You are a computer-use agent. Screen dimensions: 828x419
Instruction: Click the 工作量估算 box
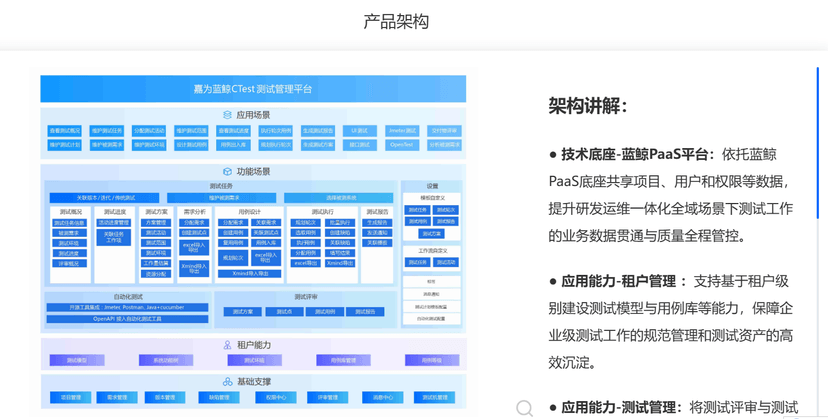[x=156, y=263]
